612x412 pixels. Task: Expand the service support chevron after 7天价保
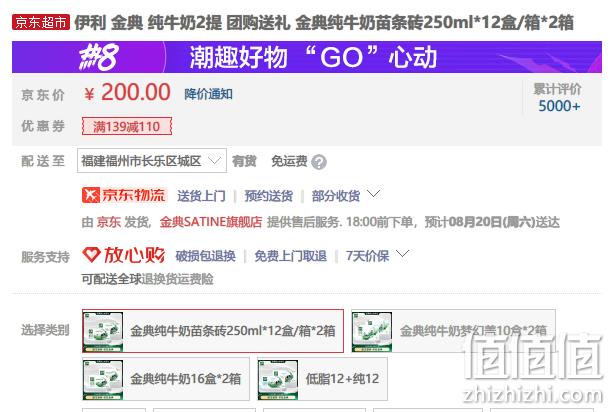click(402, 254)
